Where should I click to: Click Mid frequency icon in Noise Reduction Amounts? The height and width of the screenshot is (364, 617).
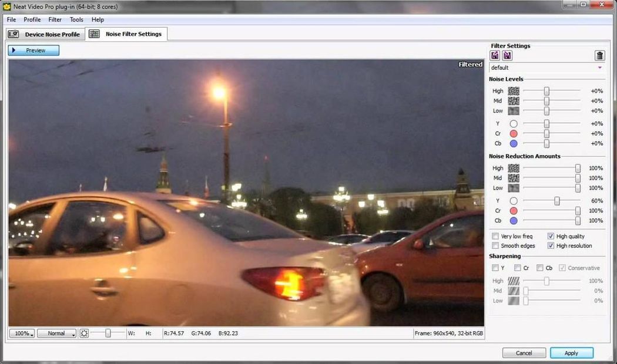(514, 178)
